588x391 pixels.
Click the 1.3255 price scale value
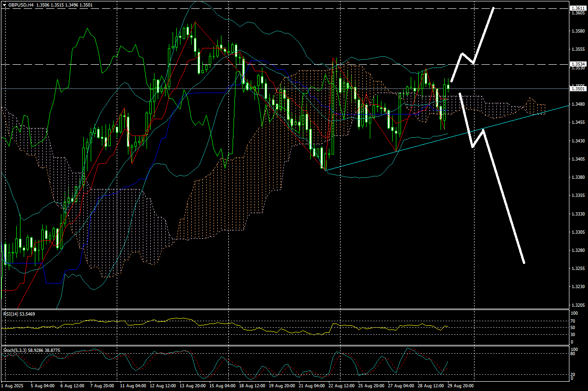(578, 269)
